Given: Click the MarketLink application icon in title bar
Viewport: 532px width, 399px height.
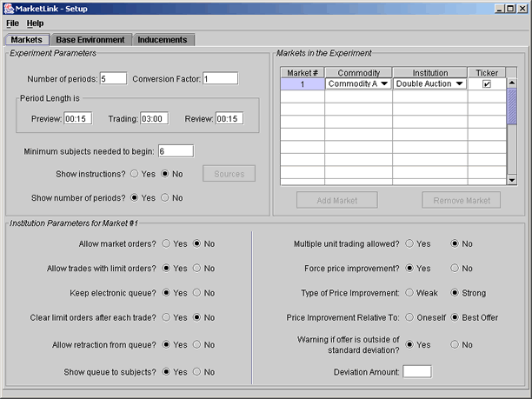Looking at the screenshot, I should coord(9,9).
